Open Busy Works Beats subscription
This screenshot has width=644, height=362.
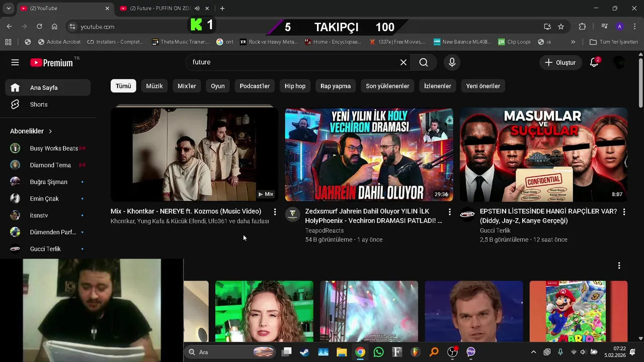(x=48, y=148)
